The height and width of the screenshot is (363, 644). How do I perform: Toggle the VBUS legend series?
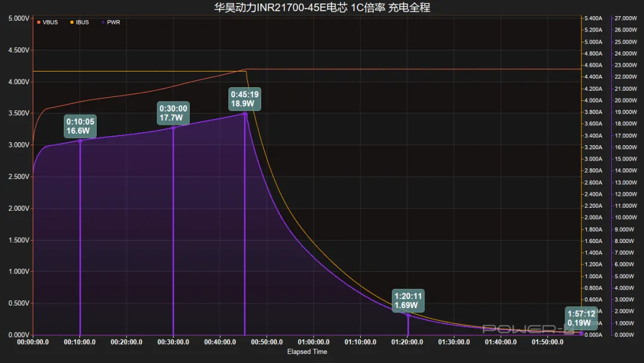(47, 22)
